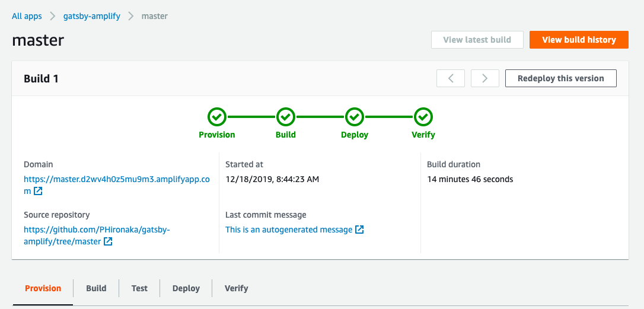
Task: Click the Build step checkmark icon
Action: tap(285, 117)
